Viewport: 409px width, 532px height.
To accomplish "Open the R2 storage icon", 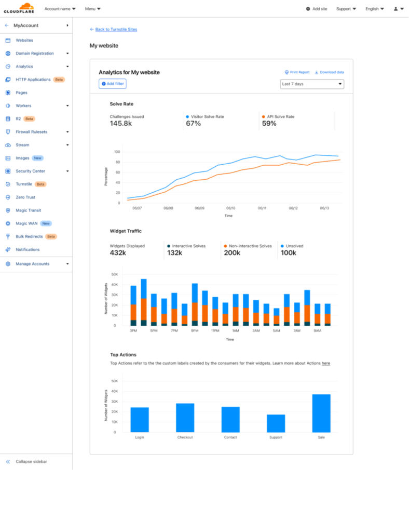I will 8,119.
